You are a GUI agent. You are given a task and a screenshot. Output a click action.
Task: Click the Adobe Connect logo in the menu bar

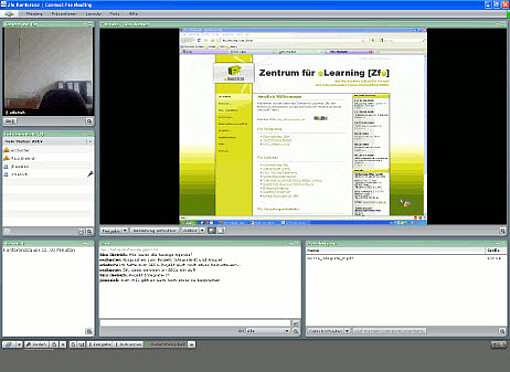9,14
